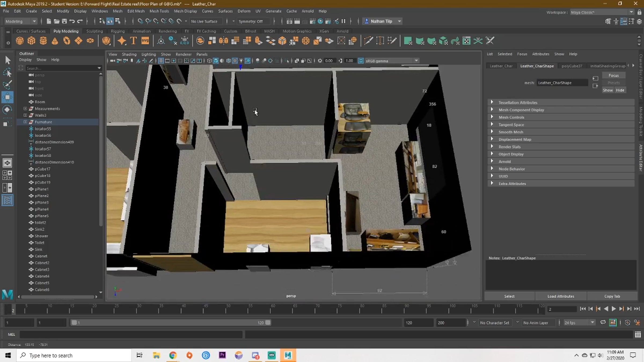Click the SVG tool shelf icon
Viewport: 644px width, 362px height.
(145, 41)
